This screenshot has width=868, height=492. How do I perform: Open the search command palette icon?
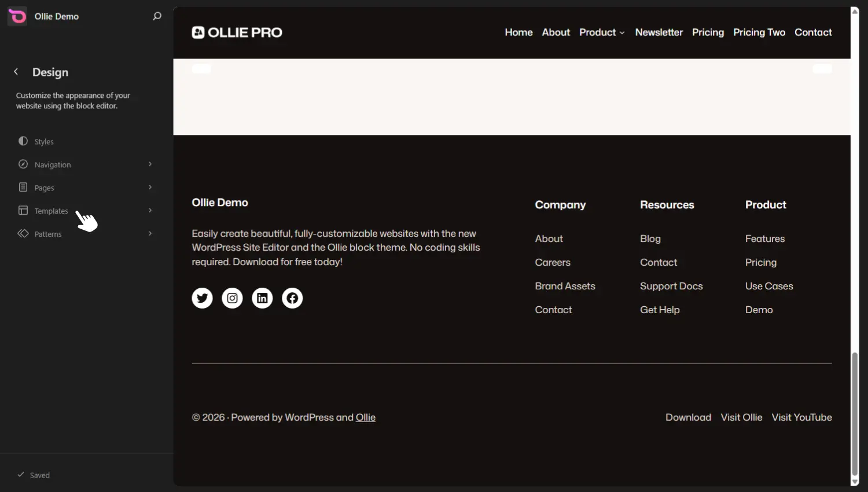pyautogui.click(x=157, y=16)
